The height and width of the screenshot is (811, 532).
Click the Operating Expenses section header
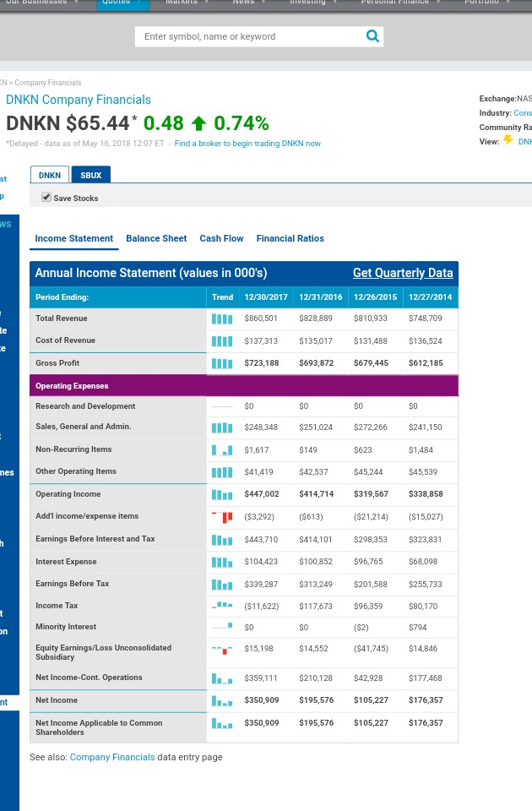[x=244, y=386]
